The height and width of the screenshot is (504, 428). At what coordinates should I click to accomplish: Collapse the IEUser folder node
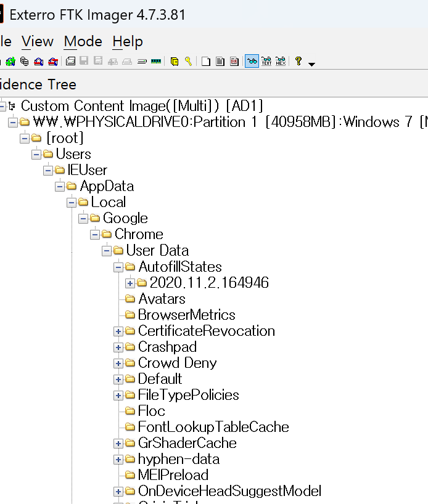(48, 170)
